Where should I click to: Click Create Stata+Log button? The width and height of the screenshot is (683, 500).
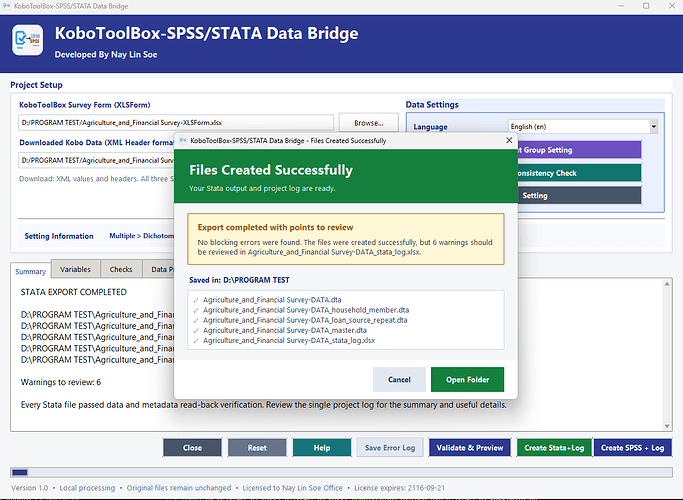(554, 448)
